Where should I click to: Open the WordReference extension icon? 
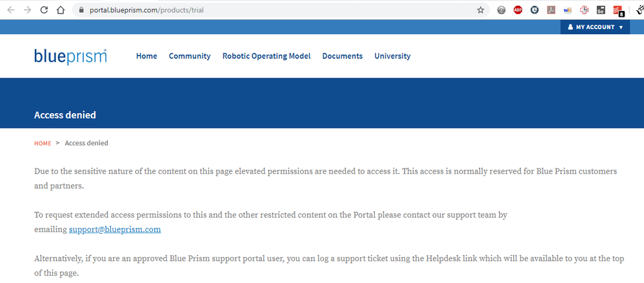point(568,10)
